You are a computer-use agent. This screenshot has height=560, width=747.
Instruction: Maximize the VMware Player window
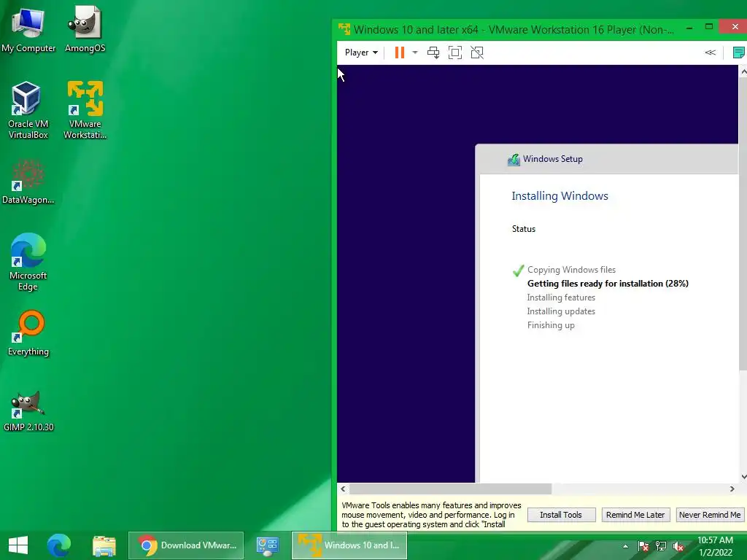(709, 27)
